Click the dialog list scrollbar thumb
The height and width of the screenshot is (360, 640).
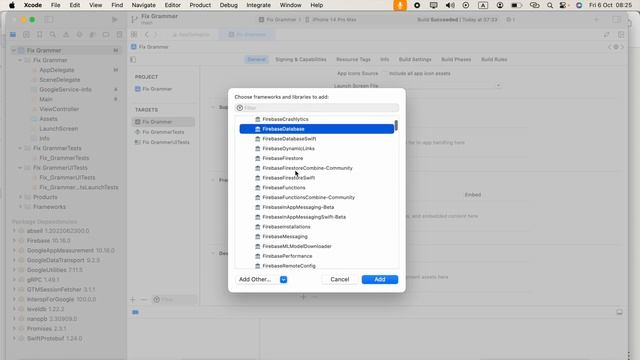tap(396, 125)
